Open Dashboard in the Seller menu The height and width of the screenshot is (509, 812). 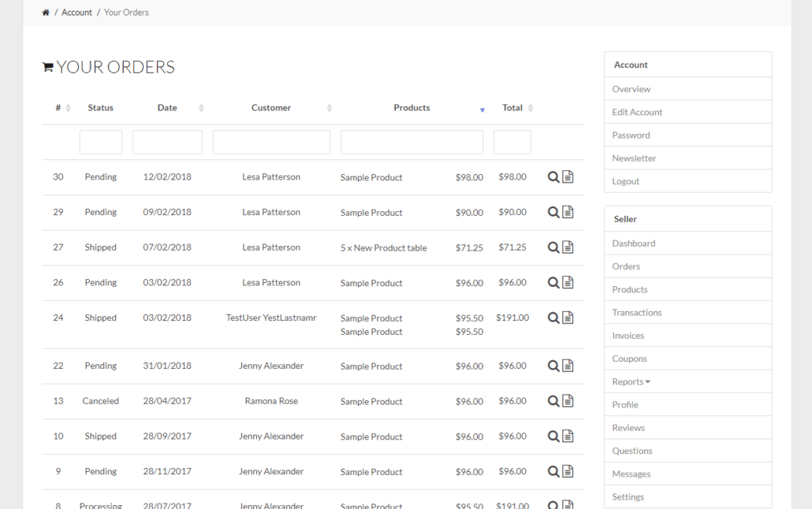[x=633, y=243]
